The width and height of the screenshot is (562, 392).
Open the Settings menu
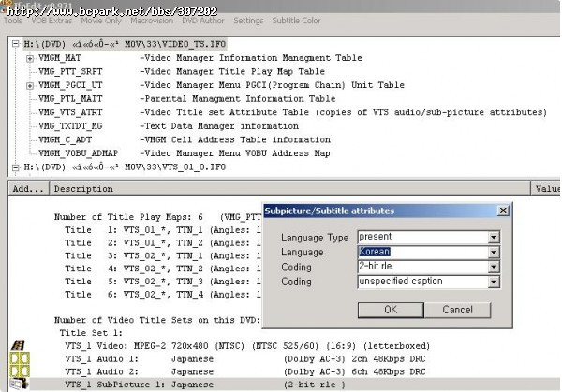248,21
